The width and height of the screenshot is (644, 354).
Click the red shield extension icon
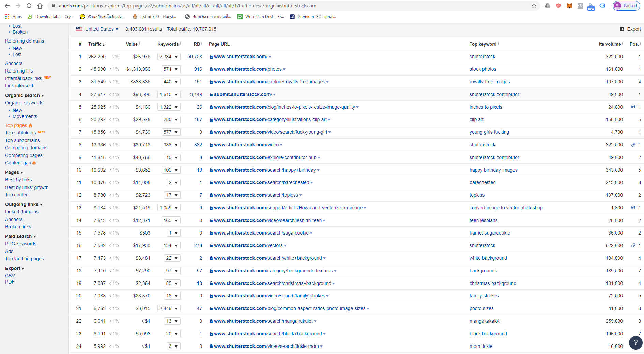[558, 6]
